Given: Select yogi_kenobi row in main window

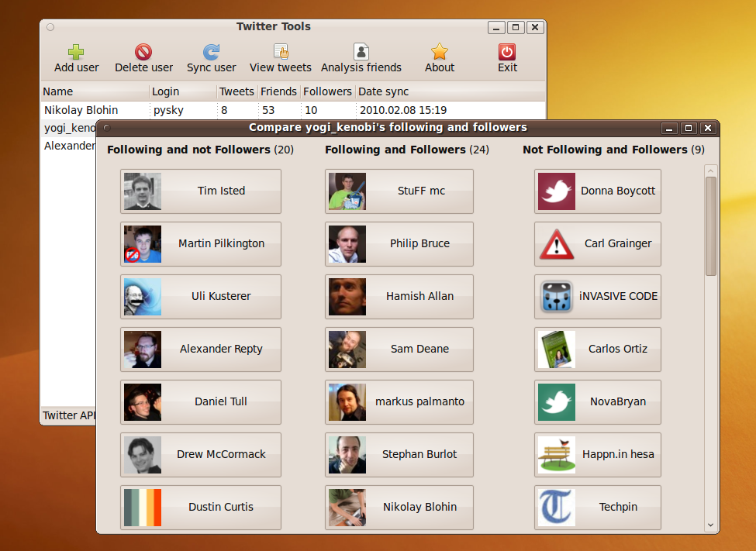Looking at the screenshot, I should tap(69, 128).
